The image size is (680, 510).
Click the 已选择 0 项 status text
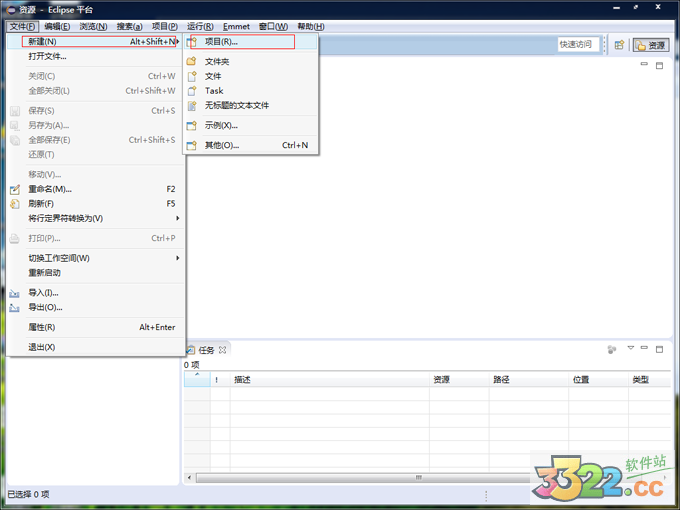point(29,494)
